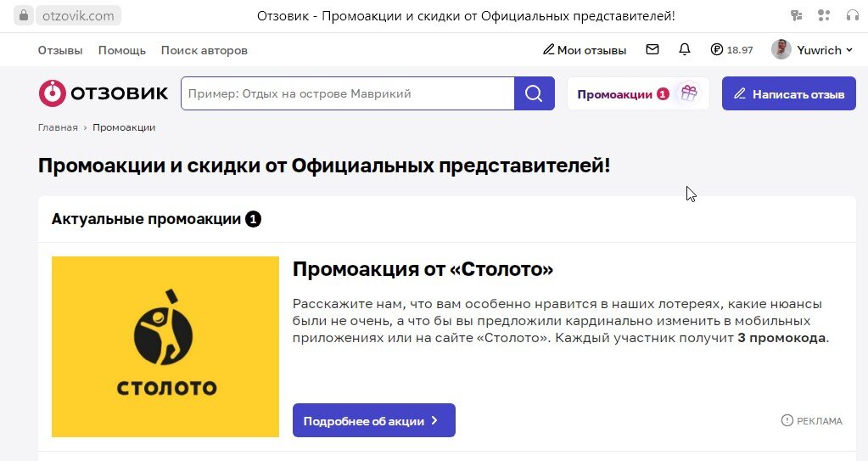Viewport: 868px width, 461px height.
Task: Expand the Yuwrich account dropdown
Action: tap(825, 50)
